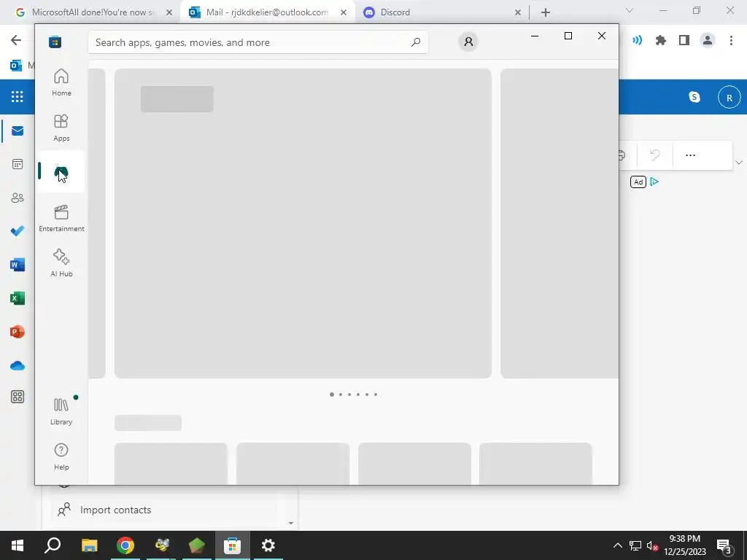Select the first carousel page dot

coord(332,394)
